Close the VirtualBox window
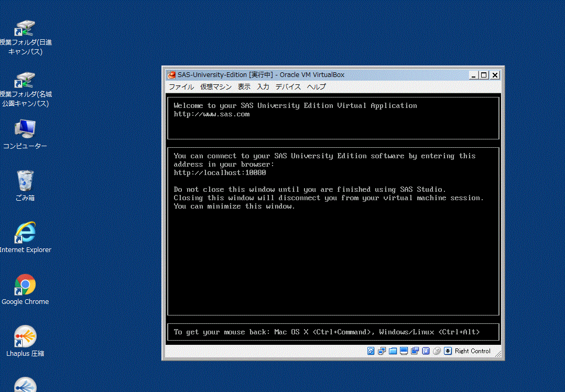 [495, 75]
